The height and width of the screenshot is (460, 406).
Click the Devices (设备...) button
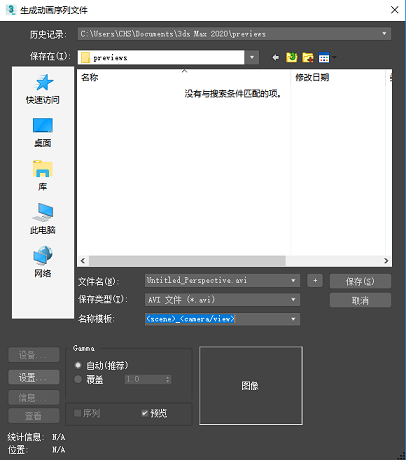click(34, 355)
